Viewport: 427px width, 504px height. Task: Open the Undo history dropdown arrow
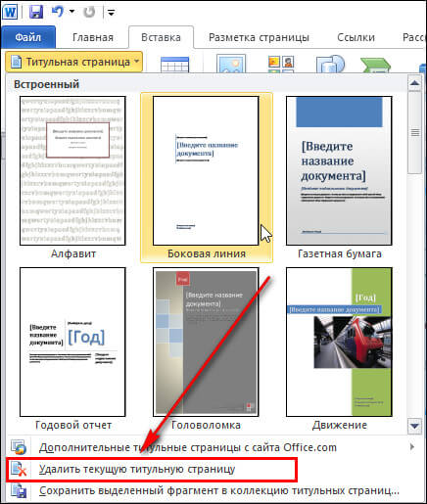click(71, 12)
